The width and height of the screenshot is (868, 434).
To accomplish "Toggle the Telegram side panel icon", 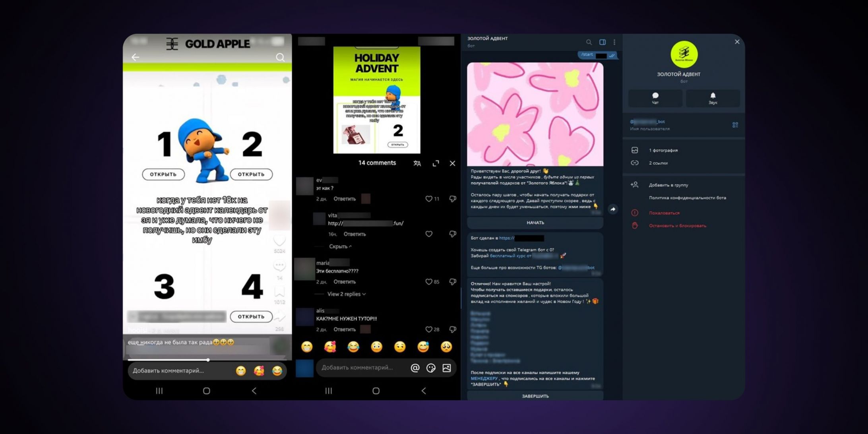I will point(603,42).
